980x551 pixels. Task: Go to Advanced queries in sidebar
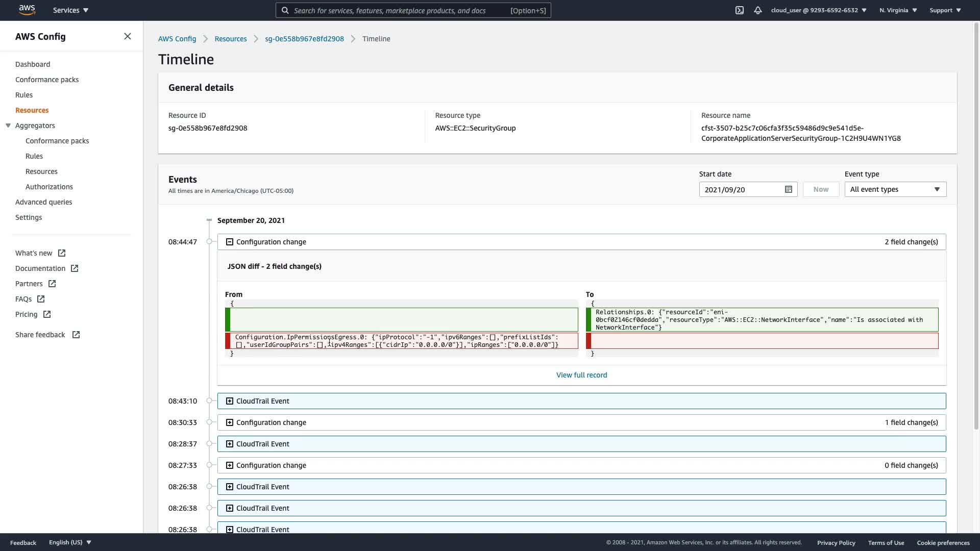pos(43,202)
